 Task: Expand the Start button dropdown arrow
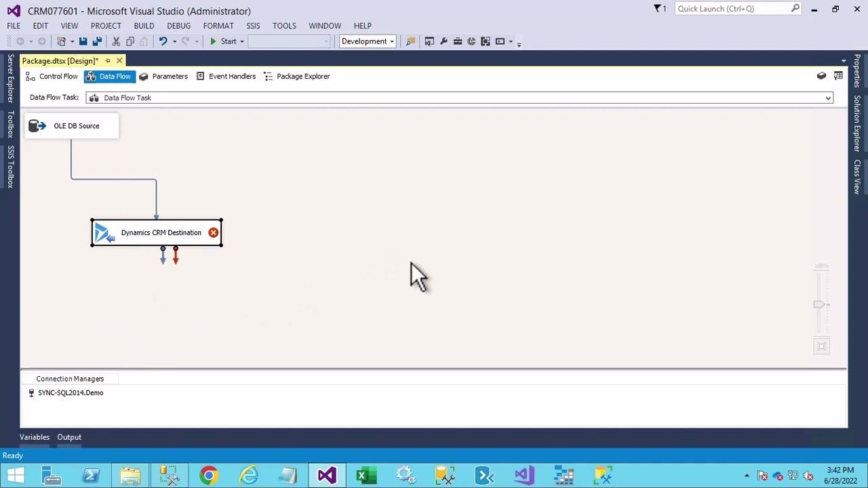coord(241,41)
